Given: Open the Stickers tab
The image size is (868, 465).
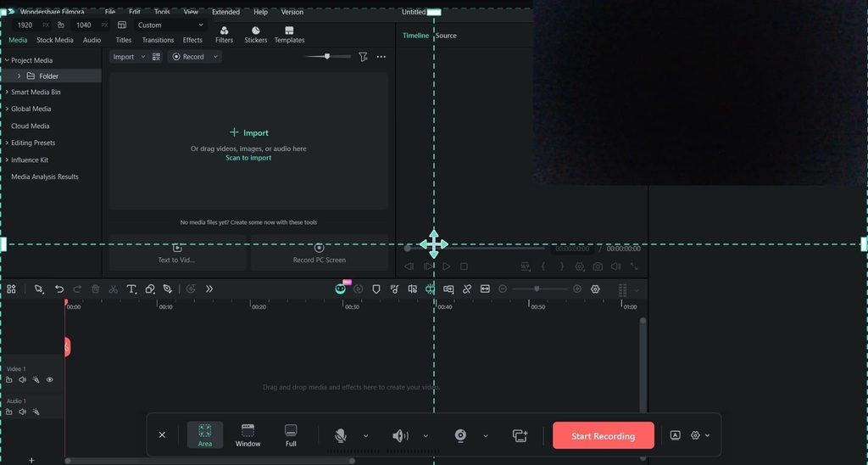Looking at the screenshot, I should 256,34.
